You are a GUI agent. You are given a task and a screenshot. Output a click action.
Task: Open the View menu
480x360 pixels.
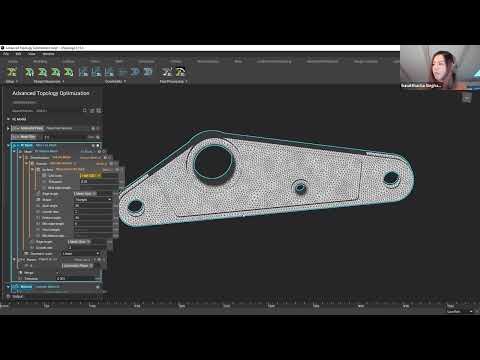[x=32, y=54]
